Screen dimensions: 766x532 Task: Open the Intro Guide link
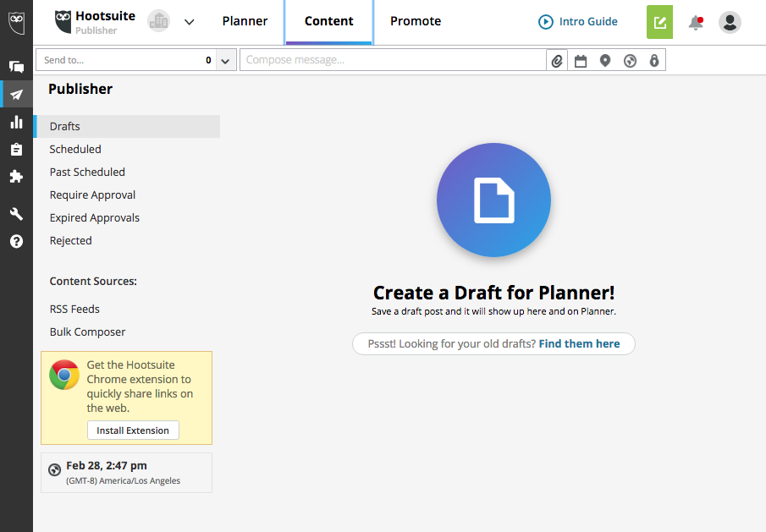pos(578,21)
